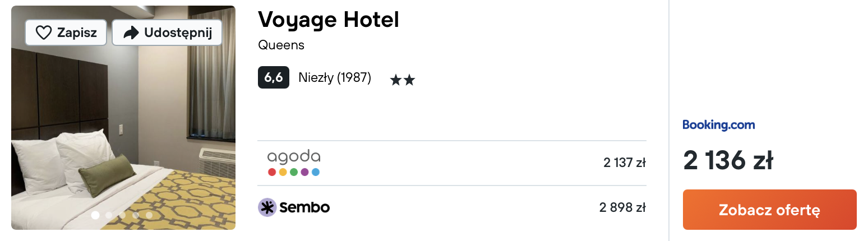
Task: Open the Niezły (1987) reviews link
Action: [335, 77]
